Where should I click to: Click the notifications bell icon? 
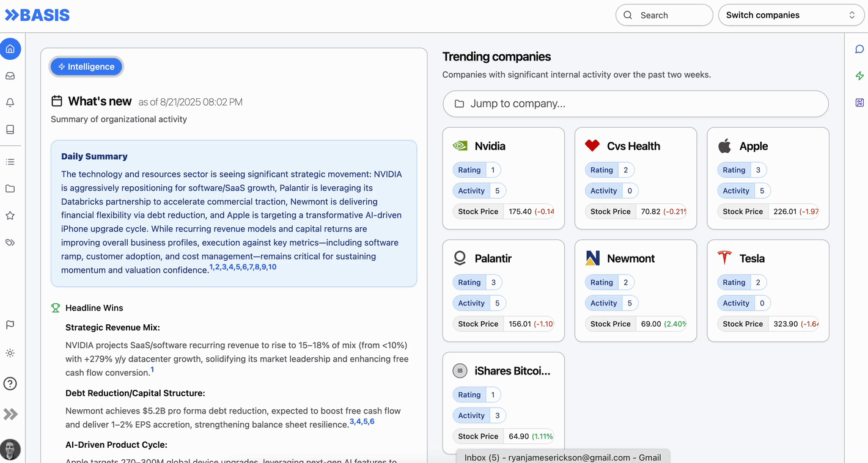pos(10,103)
